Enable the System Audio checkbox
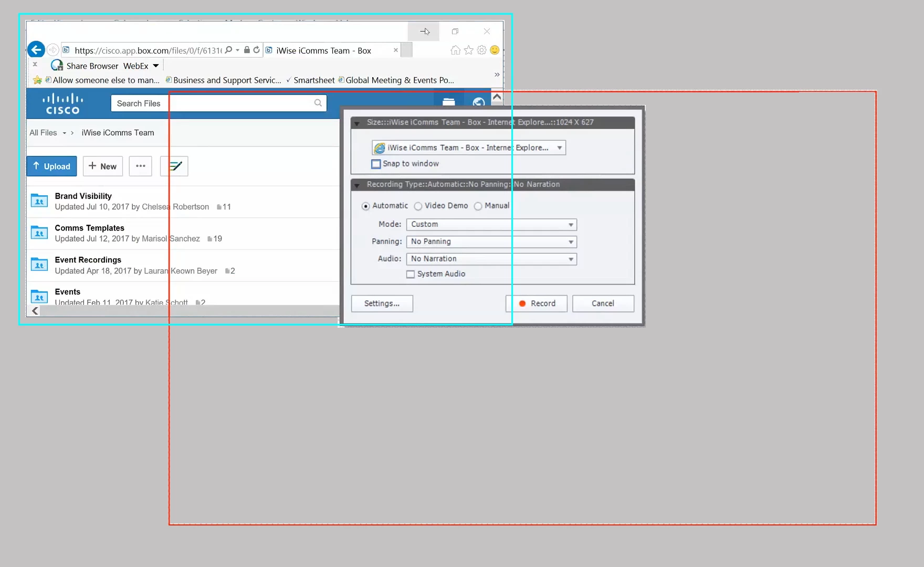The image size is (924, 567). [x=411, y=274]
